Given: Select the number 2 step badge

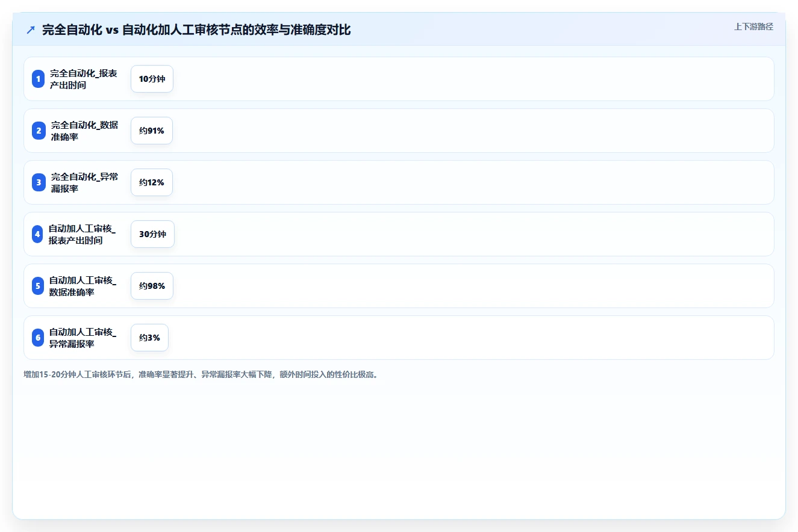Looking at the screenshot, I should tap(39, 131).
